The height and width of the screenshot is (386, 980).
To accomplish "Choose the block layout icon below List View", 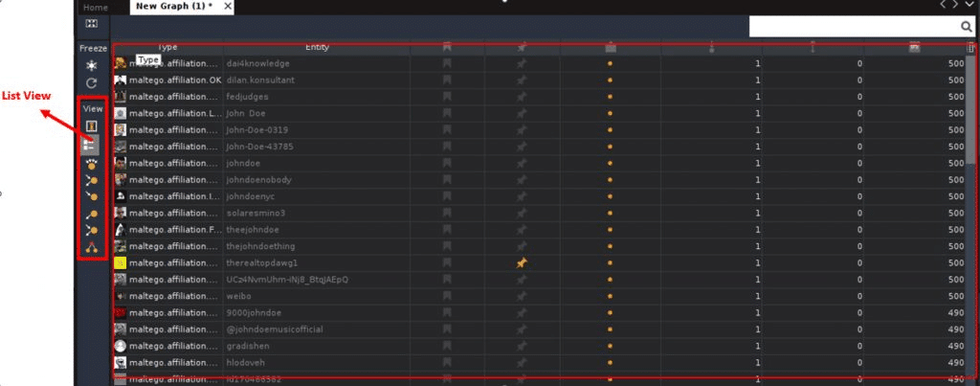I will pyautogui.click(x=92, y=165).
